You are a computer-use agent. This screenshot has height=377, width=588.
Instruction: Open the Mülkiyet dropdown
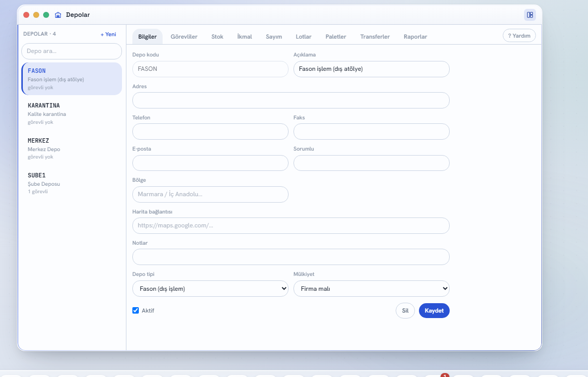coord(371,288)
